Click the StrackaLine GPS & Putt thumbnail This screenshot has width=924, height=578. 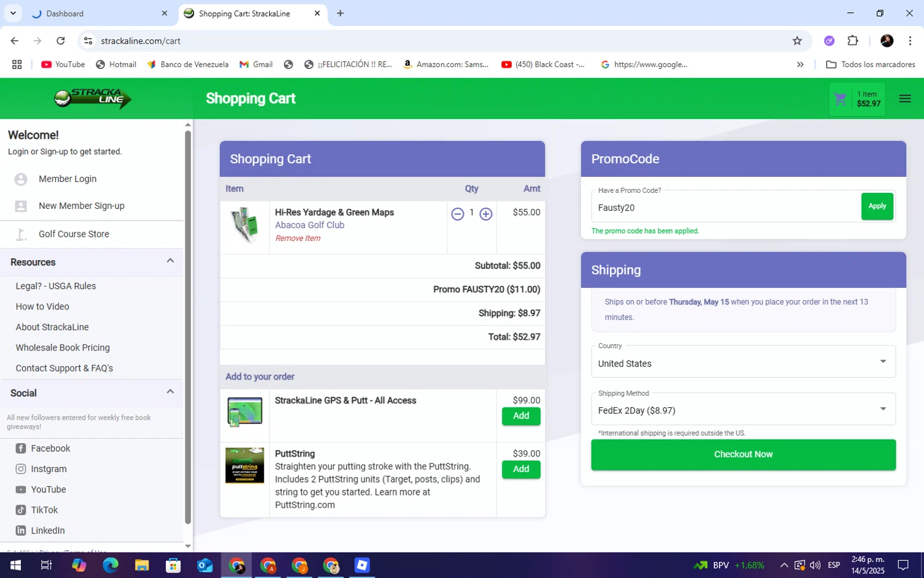pyautogui.click(x=245, y=412)
